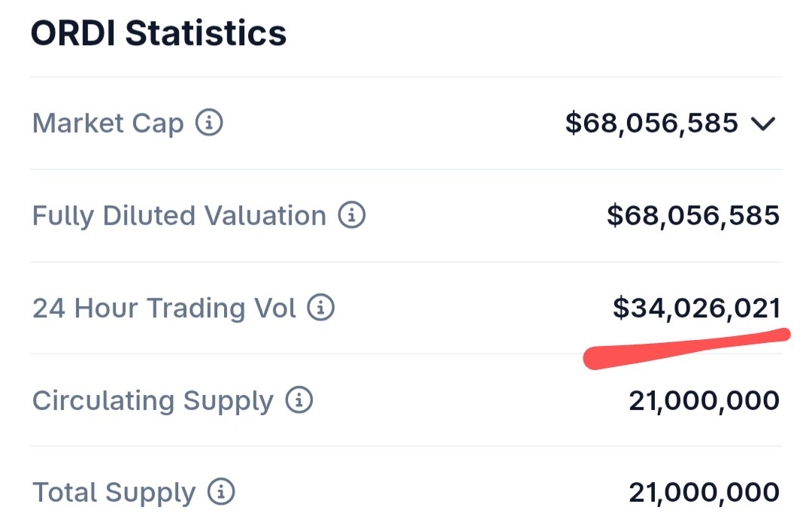Open the Market Cap info icon

pyautogui.click(x=209, y=123)
